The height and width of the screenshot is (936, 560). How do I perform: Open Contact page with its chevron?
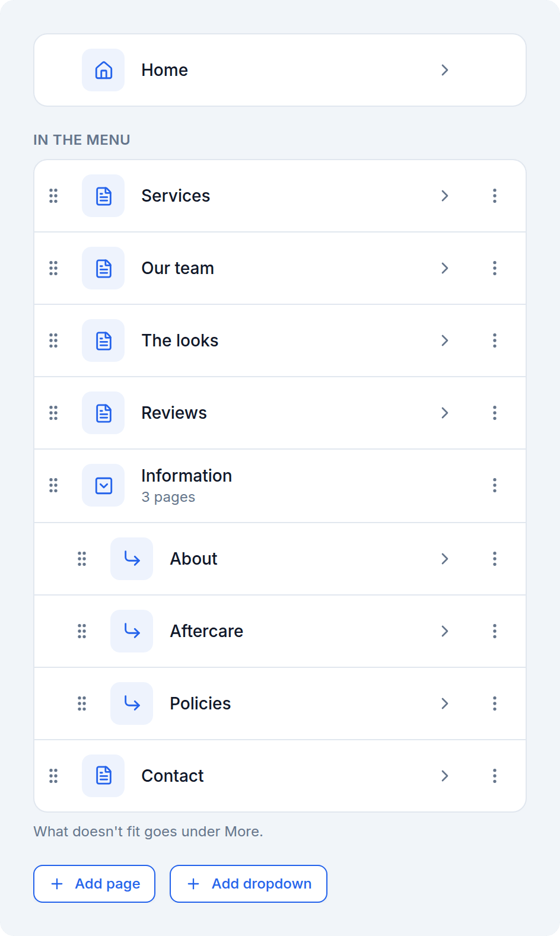pos(445,776)
